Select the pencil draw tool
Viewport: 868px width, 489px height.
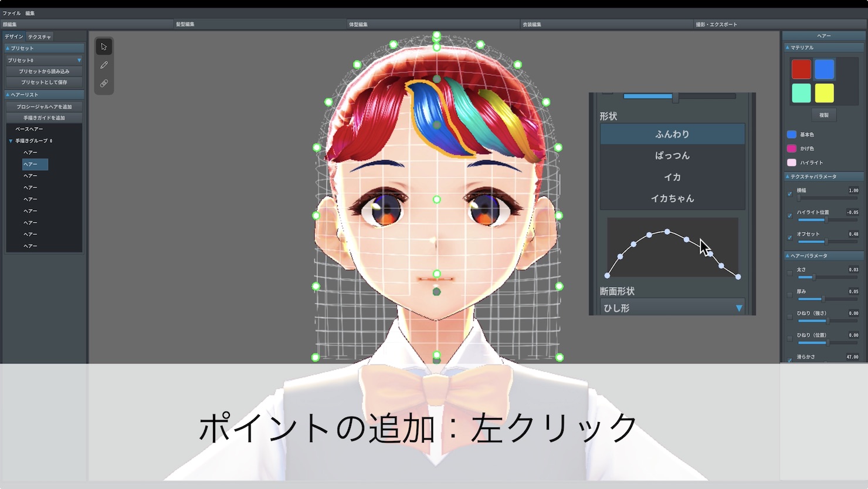(x=104, y=65)
